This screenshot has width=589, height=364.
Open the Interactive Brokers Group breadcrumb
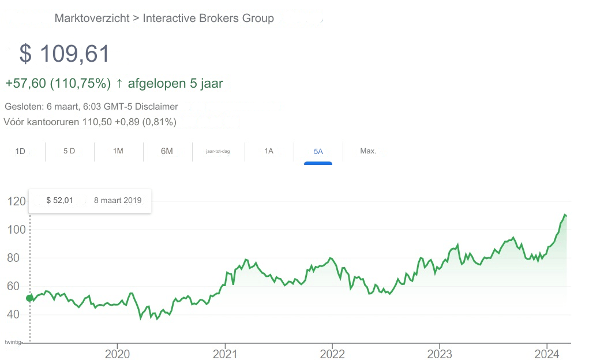[208, 18]
